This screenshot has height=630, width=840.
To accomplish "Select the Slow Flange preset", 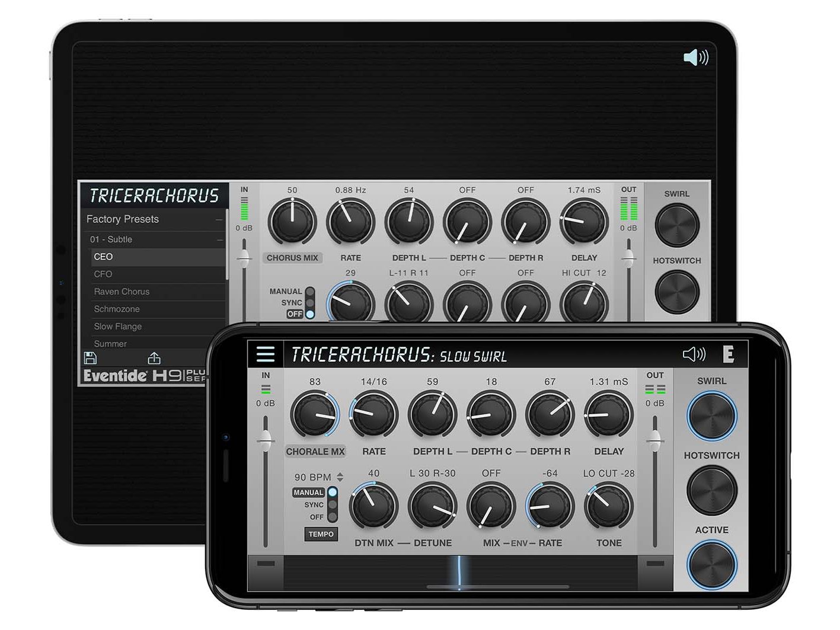I will (117, 326).
